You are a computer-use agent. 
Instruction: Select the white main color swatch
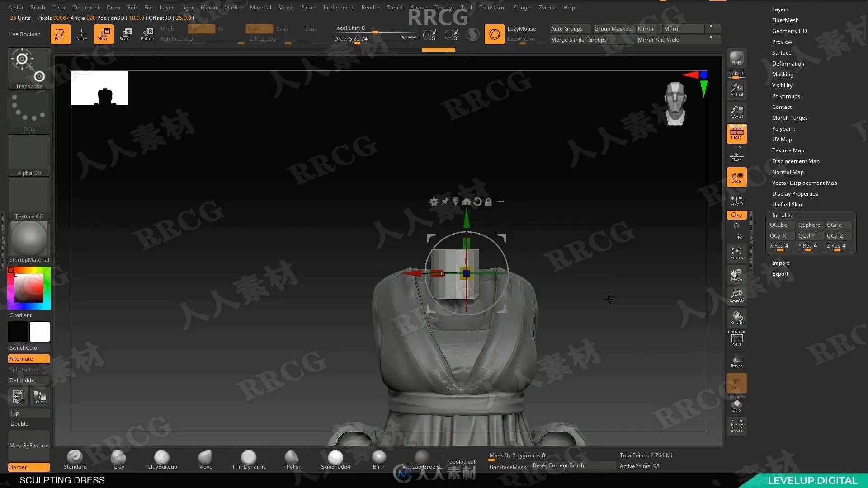[40, 332]
